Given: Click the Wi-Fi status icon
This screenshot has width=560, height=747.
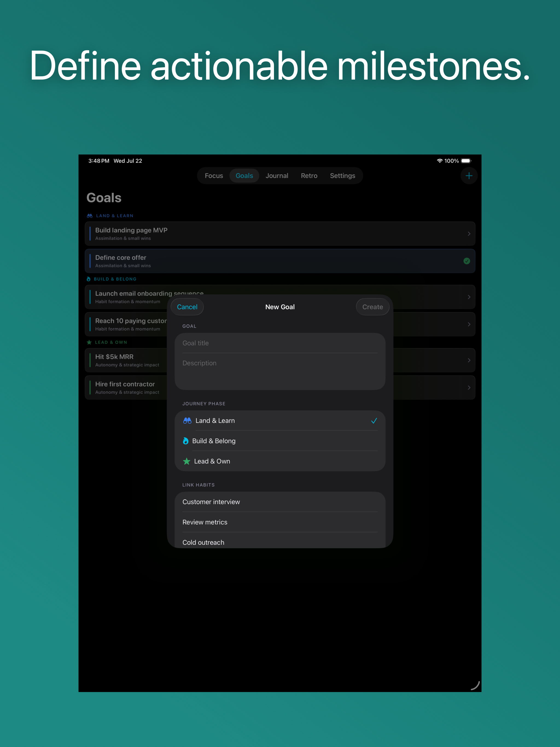Looking at the screenshot, I should click(439, 161).
